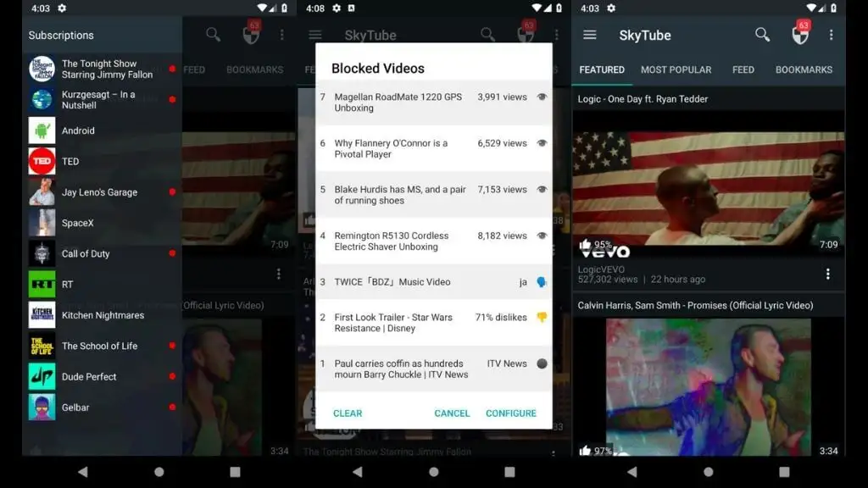The image size is (868, 488).
Task: Expand the LogicVEVO video options in the rightmost screen
Action: 827,274
